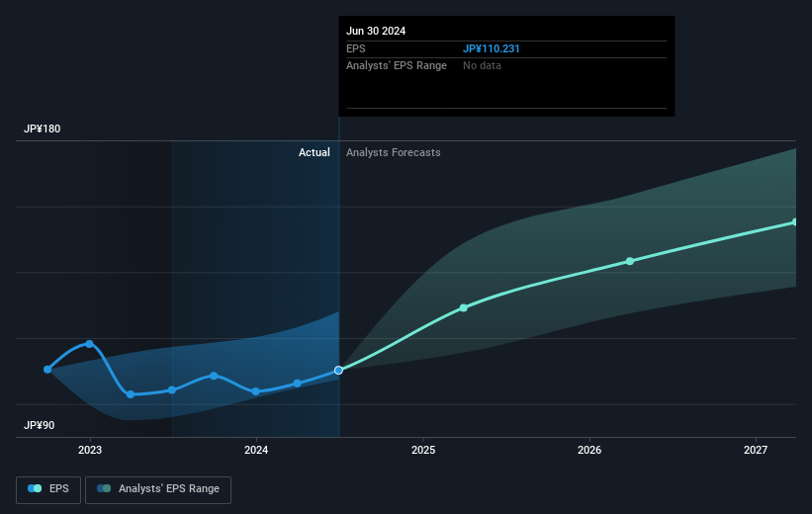The image size is (812, 514).
Task: Select the Jun 30 2024 highlighted EPS point
Action: [338, 370]
